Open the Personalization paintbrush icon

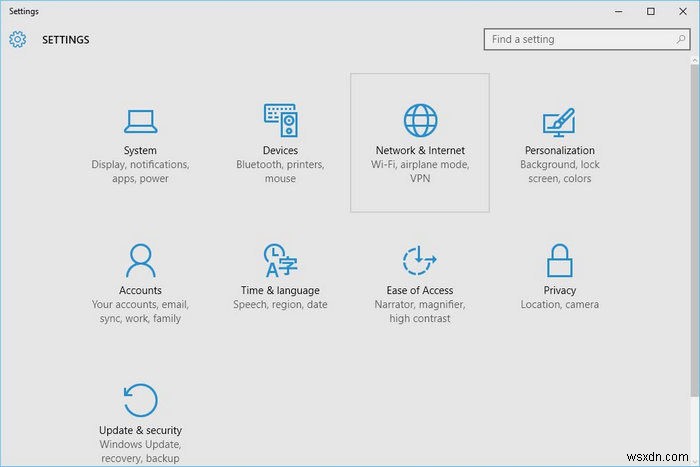[559, 122]
